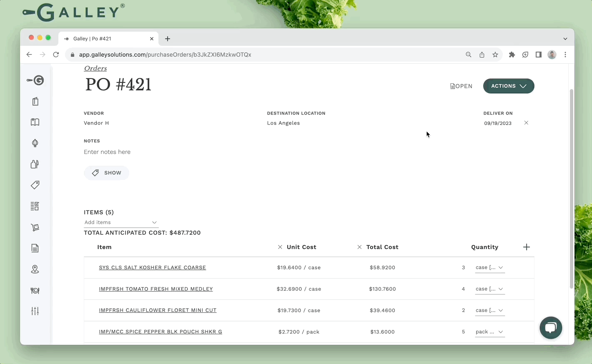
Task: Follow the Orders breadcrumb link
Action: click(95, 68)
